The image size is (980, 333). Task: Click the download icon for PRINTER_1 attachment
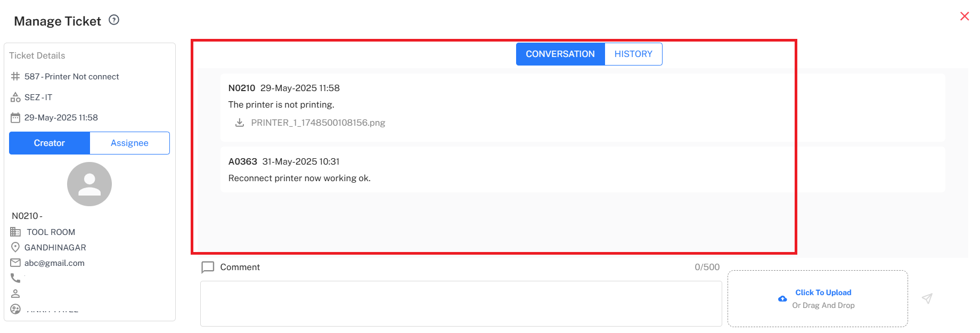tap(240, 123)
